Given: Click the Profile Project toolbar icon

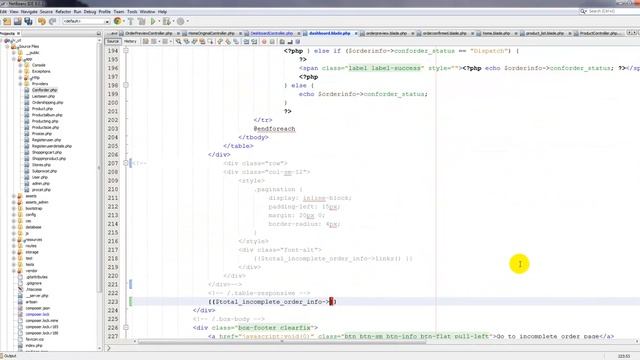Looking at the screenshot, I should pyautogui.click(x=180, y=21).
